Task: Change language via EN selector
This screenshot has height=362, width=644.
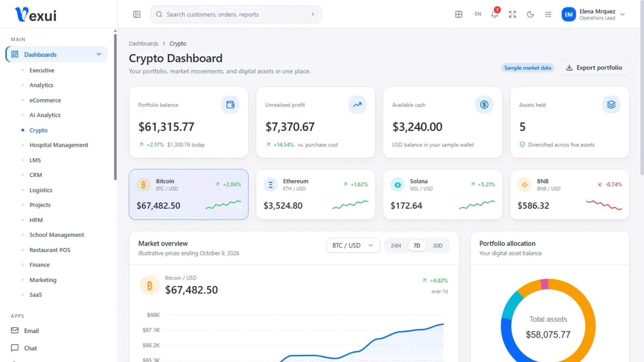Action: click(x=477, y=14)
